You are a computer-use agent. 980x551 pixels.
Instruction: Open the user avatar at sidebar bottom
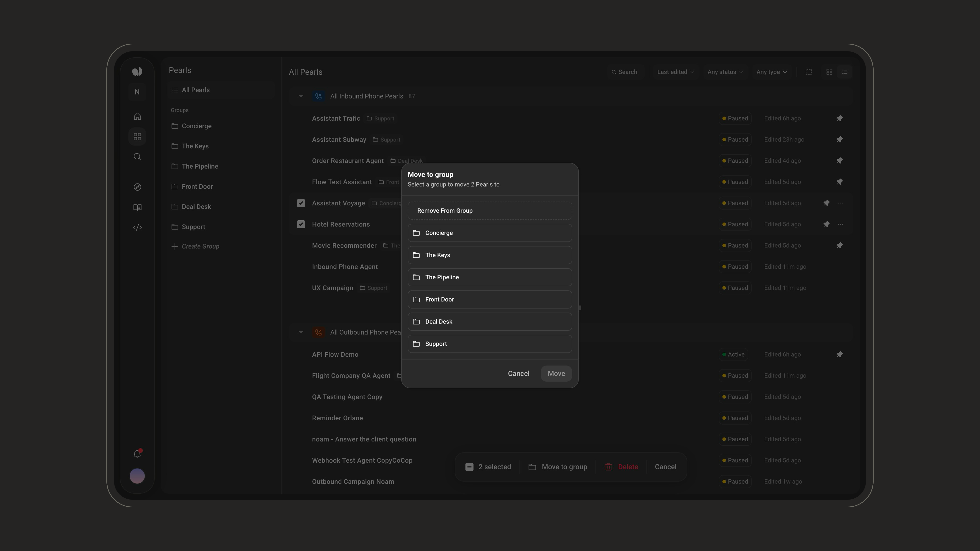pos(137,476)
